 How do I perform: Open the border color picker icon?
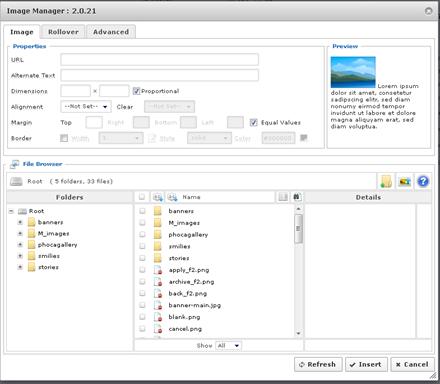(x=303, y=138)
